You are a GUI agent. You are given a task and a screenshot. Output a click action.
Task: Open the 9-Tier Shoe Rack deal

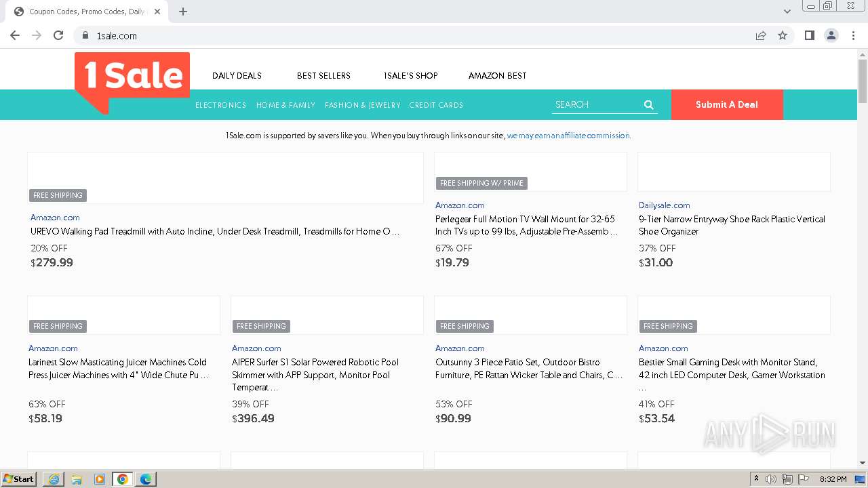(732, 225)
